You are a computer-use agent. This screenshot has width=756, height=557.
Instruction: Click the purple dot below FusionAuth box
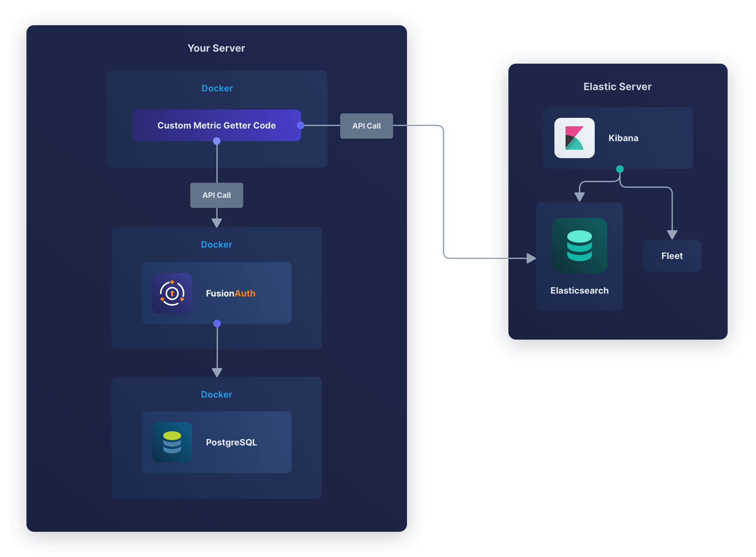point(217,323)
